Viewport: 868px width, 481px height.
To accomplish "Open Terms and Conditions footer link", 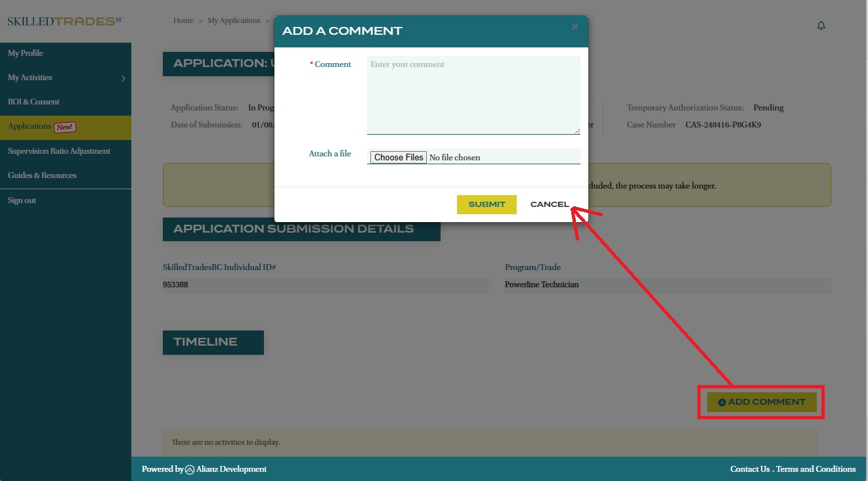I will [x=815, y=469].
